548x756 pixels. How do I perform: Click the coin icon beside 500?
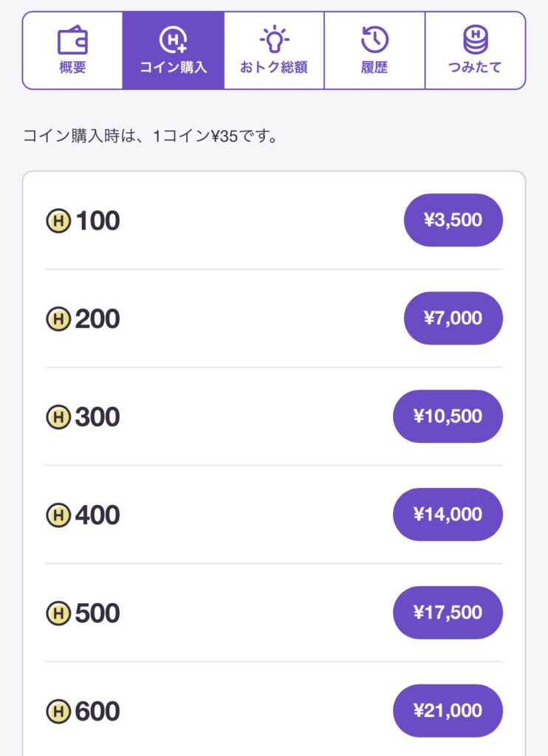[x=58, y=614]
